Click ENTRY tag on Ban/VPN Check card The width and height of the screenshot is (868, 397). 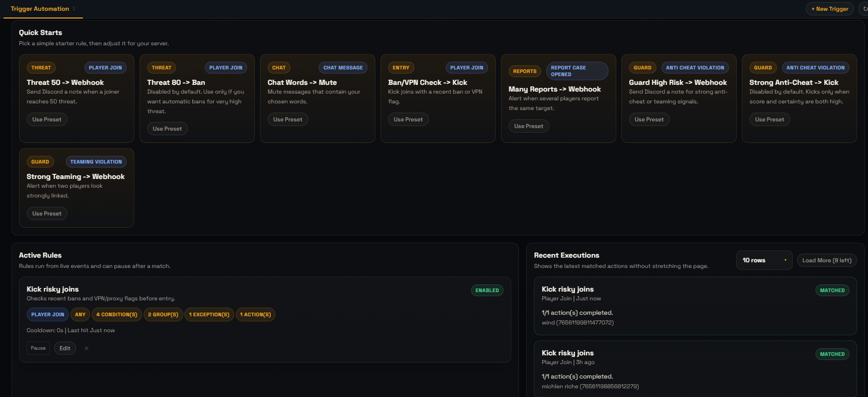click(x=401, y=67)
